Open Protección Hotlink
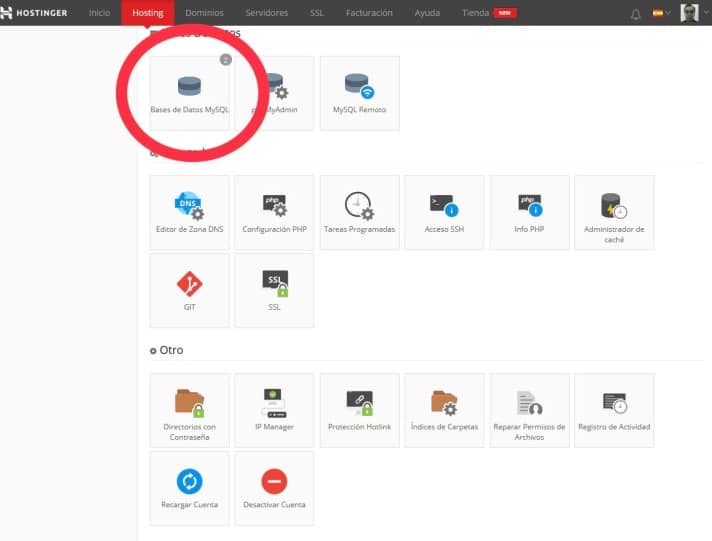Screen dimensions: 712x541 pos(360,411)
